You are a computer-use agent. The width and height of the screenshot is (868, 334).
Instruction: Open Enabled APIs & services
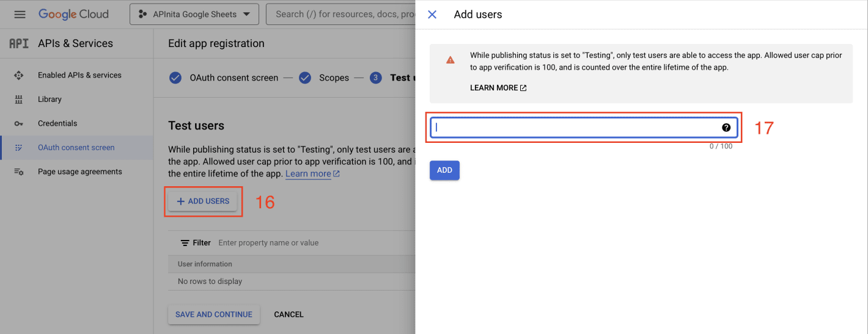79,75
